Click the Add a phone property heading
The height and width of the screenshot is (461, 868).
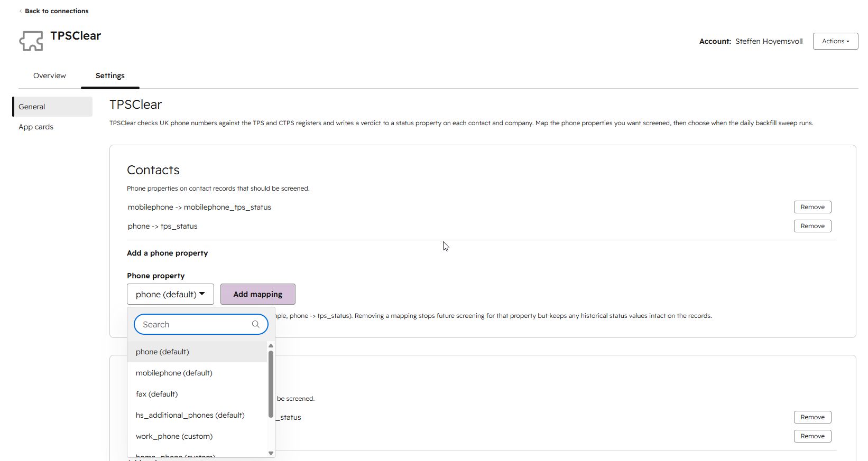[x=168, y=253]
